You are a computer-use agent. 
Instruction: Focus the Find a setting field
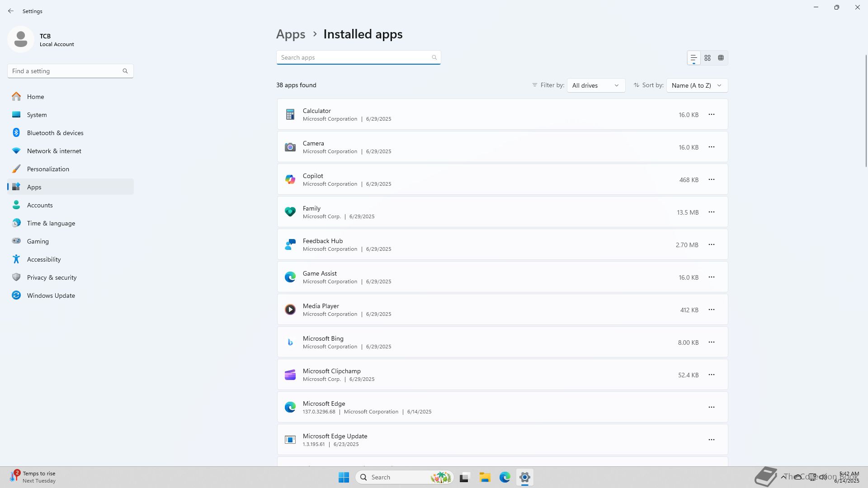[x=66, y=71]
